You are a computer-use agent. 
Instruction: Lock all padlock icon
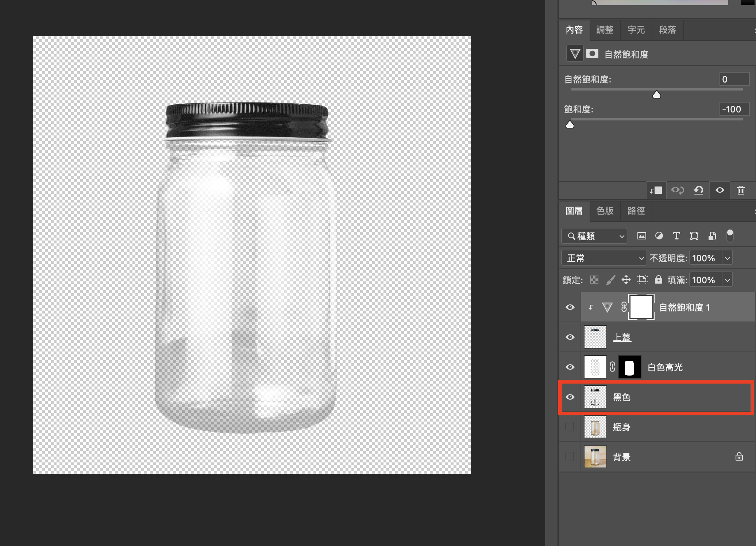click(x=658, y=280)
